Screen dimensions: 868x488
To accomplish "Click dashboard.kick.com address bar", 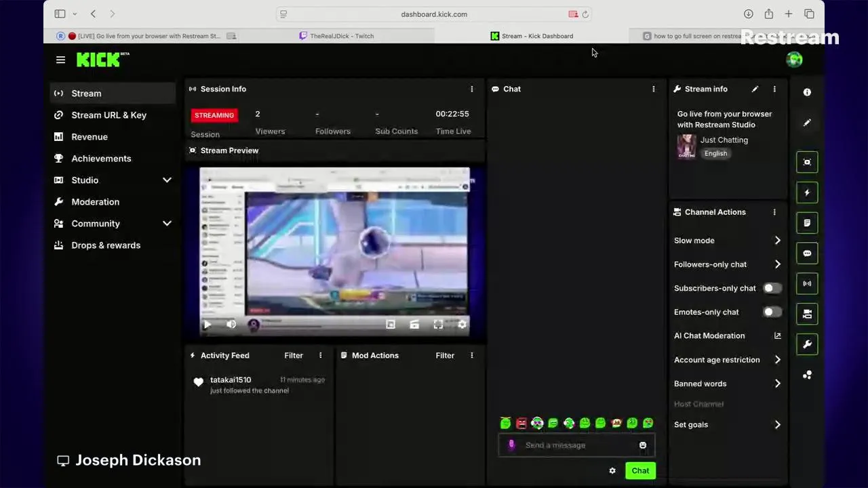I will tap(434, 14).
